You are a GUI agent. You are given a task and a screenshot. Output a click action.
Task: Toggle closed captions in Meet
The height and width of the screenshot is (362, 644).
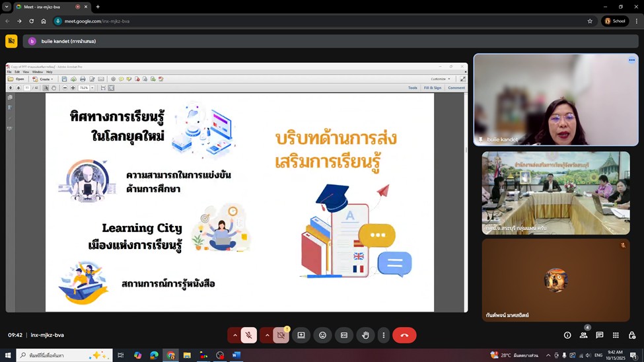pos(343,336)
